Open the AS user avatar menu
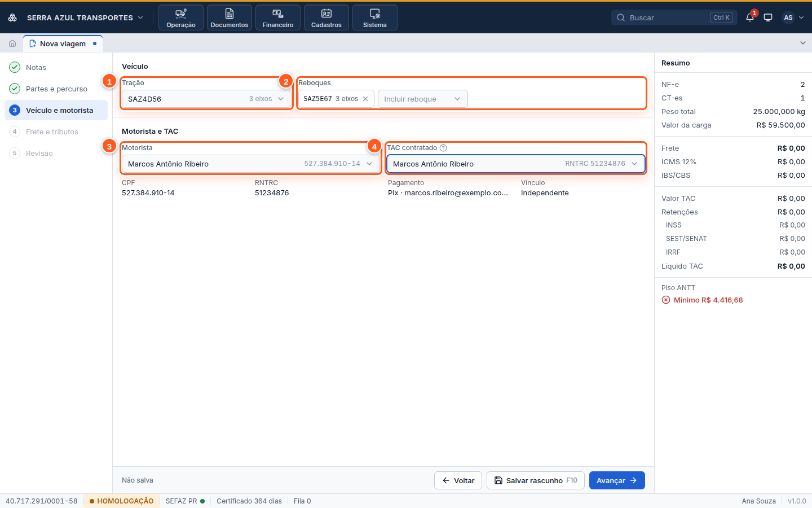The width and height of the screenshot is (812, 508). (793, 17)
